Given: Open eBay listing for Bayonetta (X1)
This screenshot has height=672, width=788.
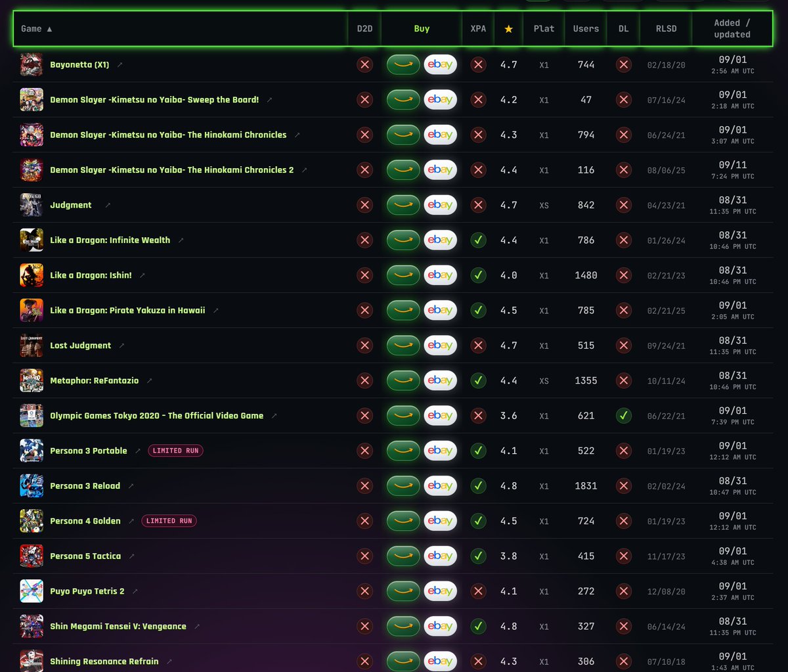Looking at the screenshot, I should [x=440, y=64].
